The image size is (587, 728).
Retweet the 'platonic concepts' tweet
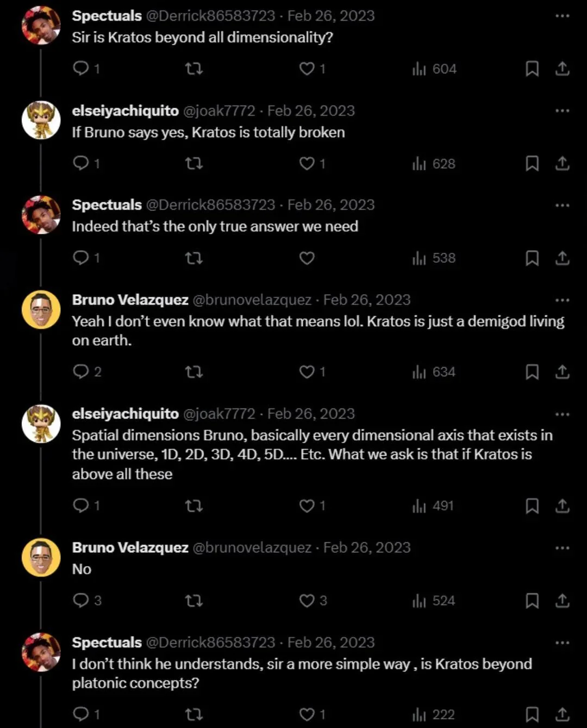pyautogui.click(x=194, y=714)
